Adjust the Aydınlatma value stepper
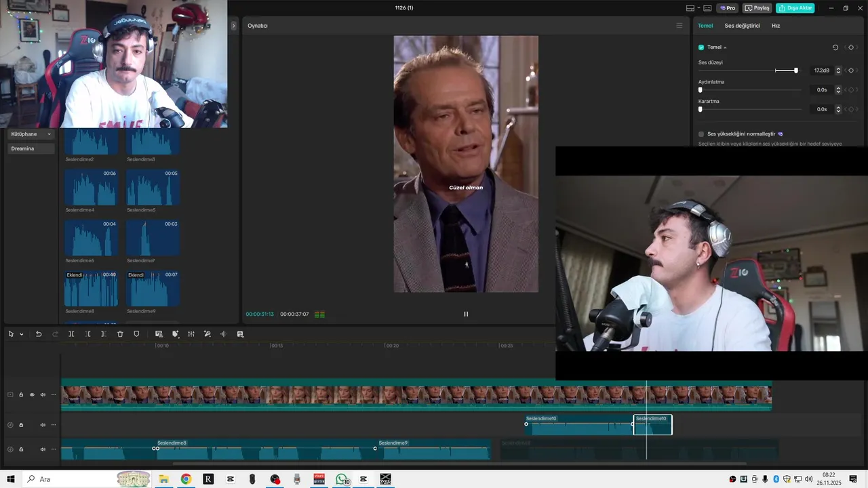 coord(838,89)
